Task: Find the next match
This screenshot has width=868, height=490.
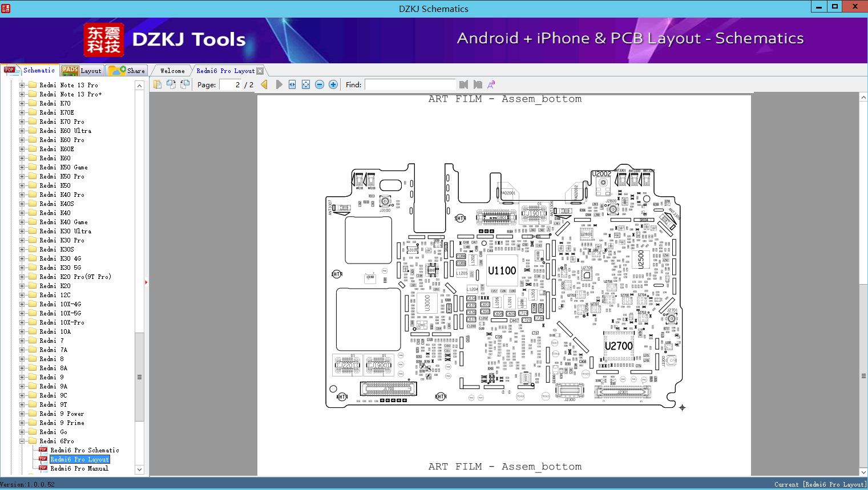Action: click(x=478, y=84)
